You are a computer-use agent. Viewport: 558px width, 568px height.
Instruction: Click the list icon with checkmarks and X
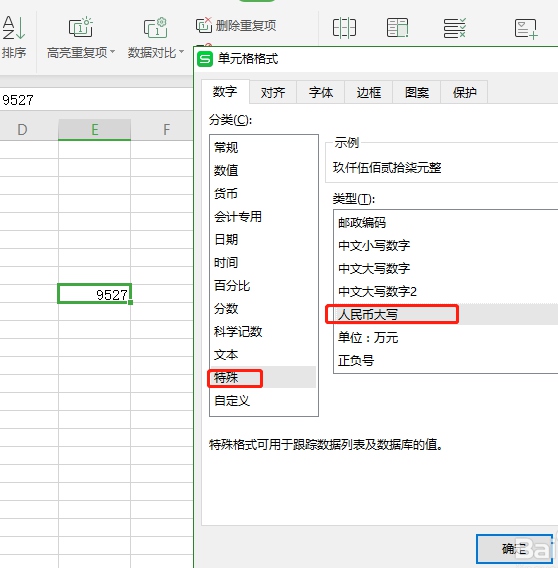454,28
